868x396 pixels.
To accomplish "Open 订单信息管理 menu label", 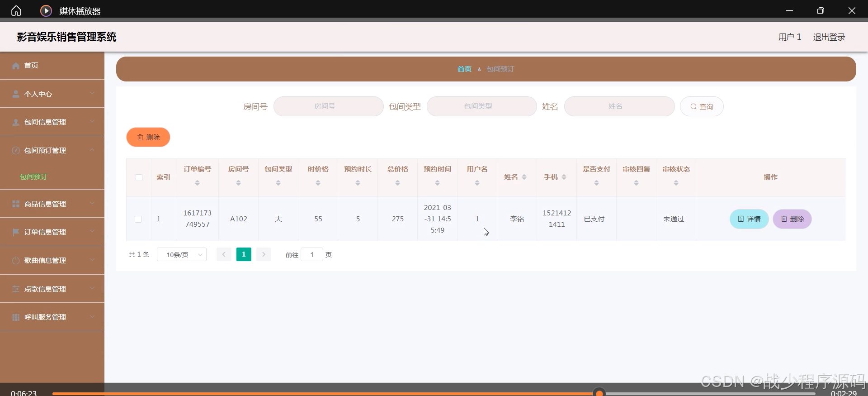I will click(45, 232).
